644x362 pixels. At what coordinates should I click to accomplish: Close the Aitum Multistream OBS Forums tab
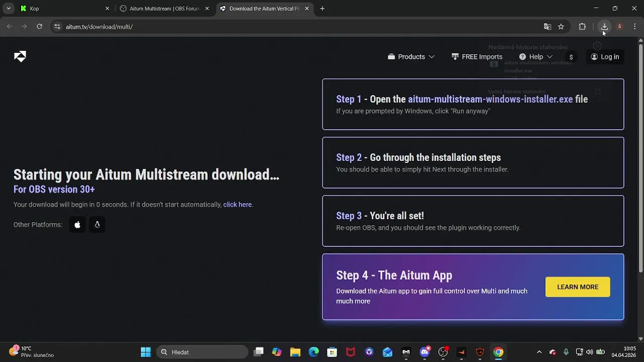click(x=207, y=9)
